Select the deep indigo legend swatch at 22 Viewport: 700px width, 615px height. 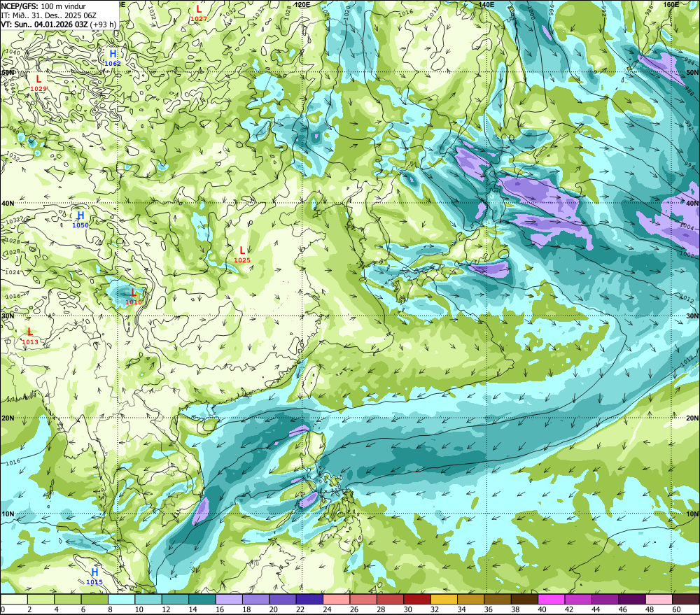tap(309, 600)
